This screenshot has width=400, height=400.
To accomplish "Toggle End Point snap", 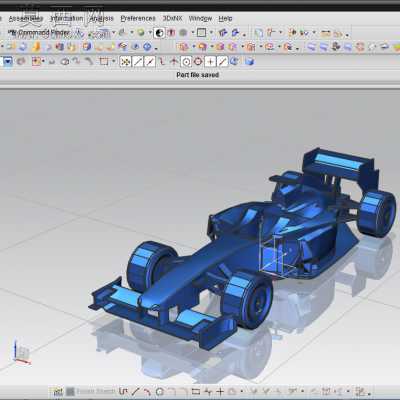I will pyautogui.click(x=138, y=61).
